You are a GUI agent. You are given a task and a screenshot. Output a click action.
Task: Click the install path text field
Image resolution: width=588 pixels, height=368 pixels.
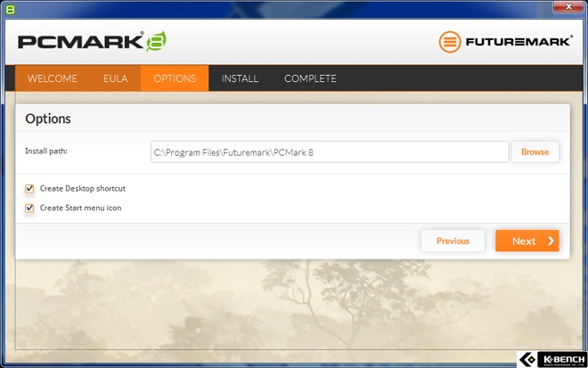pyautogui.click(x=330, y=152)
